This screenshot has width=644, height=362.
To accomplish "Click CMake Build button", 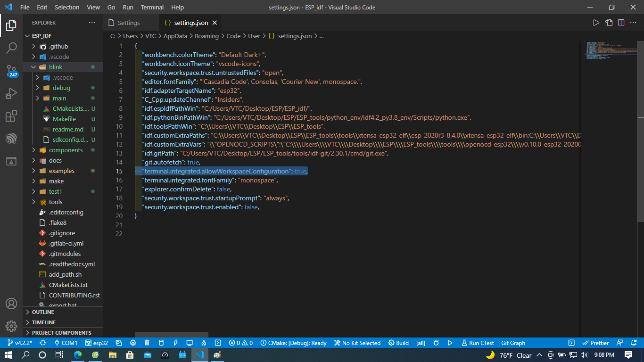I will 398,343.
